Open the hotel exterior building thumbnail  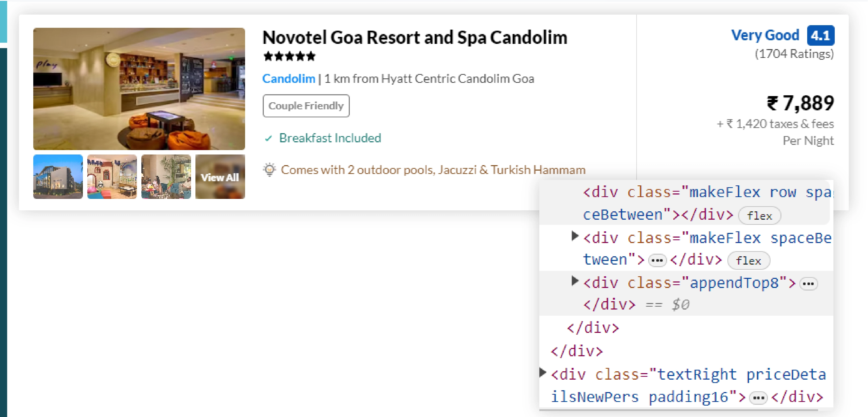[x=58, y=177]
